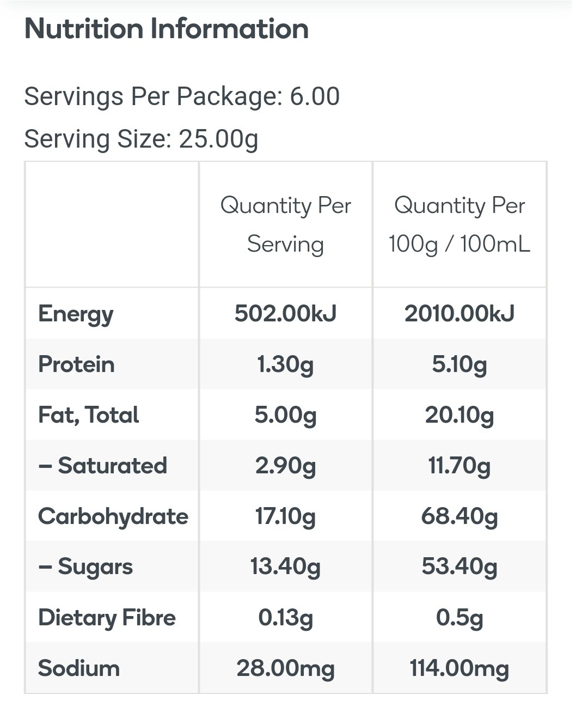Select the Carbohydrate row label
Screen dimensions: 588x713
(113, 516)
